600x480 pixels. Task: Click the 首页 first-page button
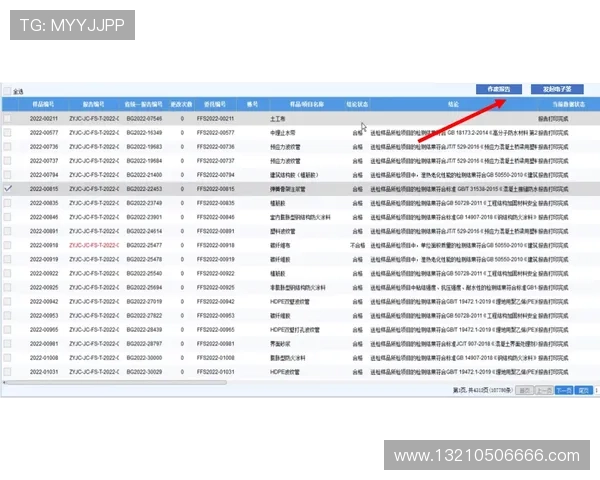pyautogui.click(x=524, y=390)
